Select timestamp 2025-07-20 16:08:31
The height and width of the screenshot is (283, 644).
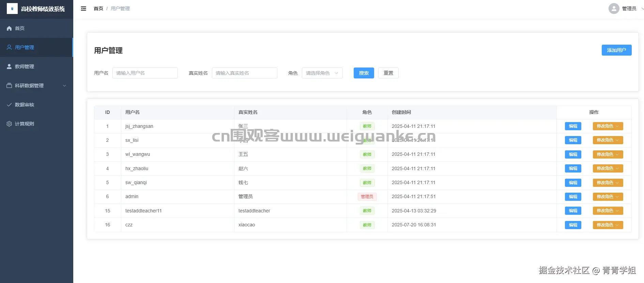click(414, 225)
